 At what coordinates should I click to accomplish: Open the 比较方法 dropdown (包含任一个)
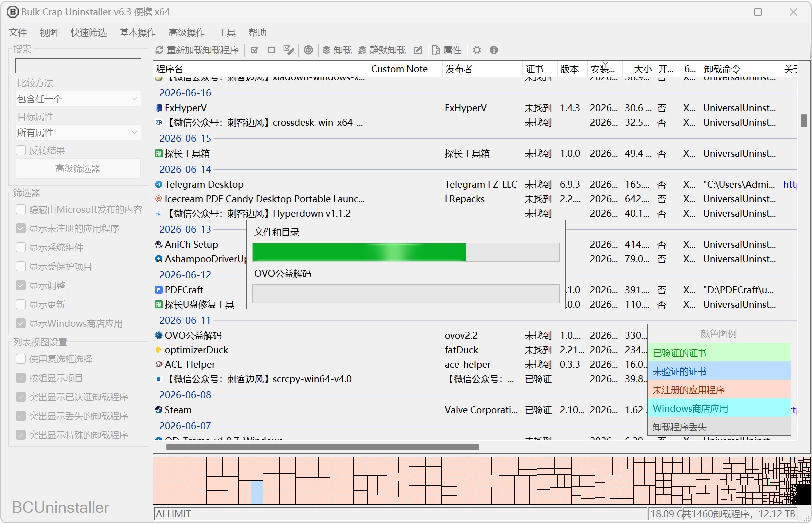(x=78, y=99)
